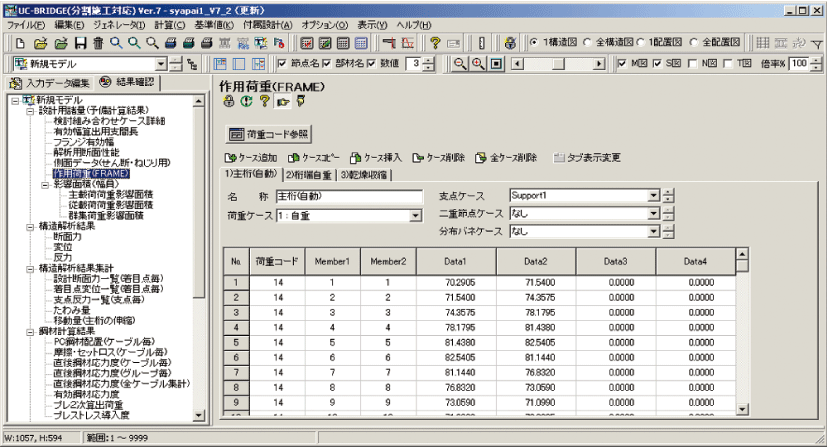This screenshot has width=827, height=448.
Task: Collapse the 鋼材計算結果 tree node
Action: (x=30, y=332)
